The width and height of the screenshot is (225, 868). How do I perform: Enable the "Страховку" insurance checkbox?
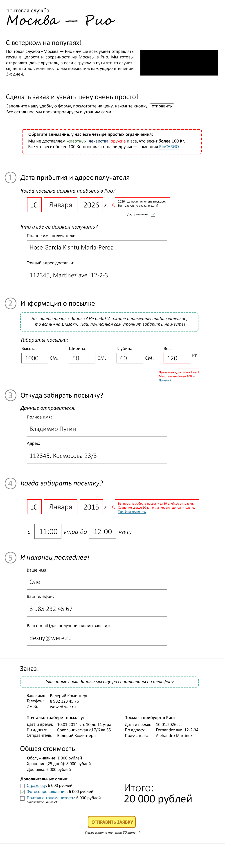point(22,786)
